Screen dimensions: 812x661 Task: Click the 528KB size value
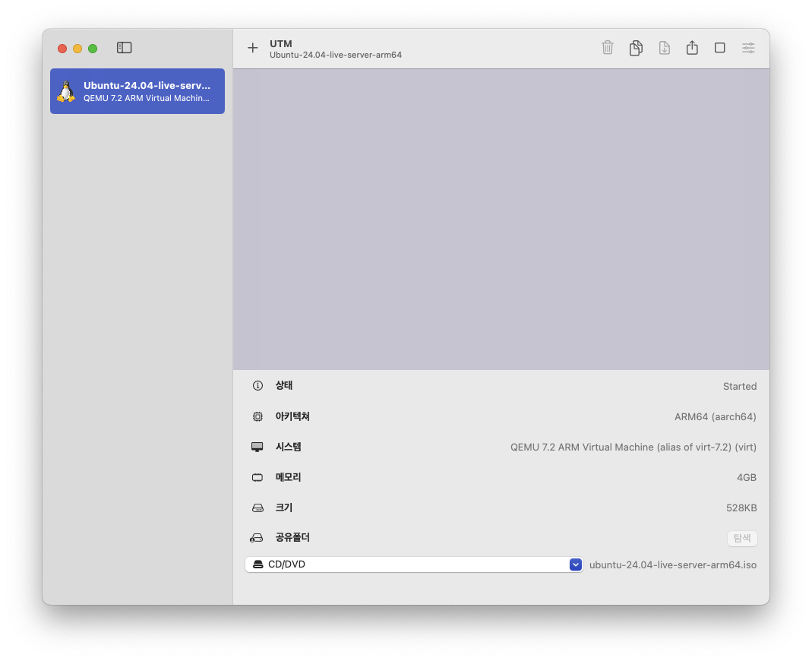click(x=741, y=508)
